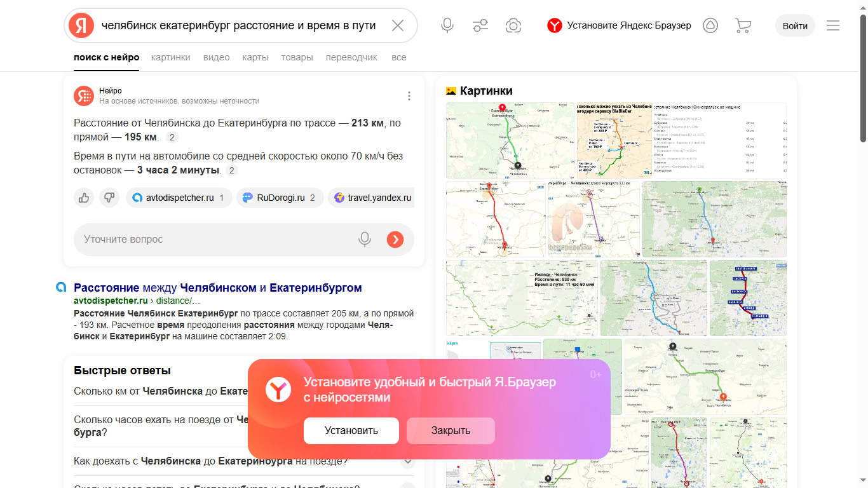This screenshot has width=868, height=488.
Task: Switch to the видео tab
Action: 217,57
